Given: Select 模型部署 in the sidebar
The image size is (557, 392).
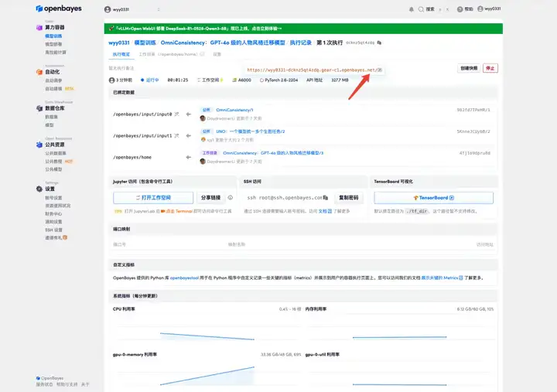Looking at the screenshot, I should tap(53, 44).
